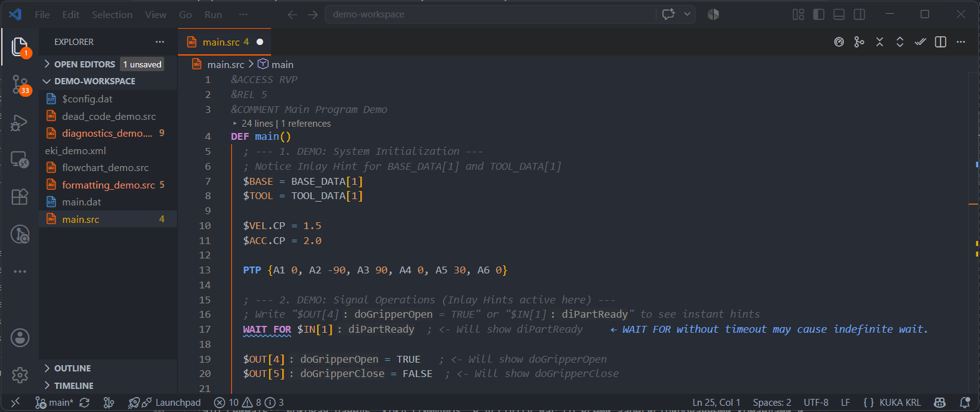Open the notifications bell
980x412 pixels.
(x=965, y=403)
